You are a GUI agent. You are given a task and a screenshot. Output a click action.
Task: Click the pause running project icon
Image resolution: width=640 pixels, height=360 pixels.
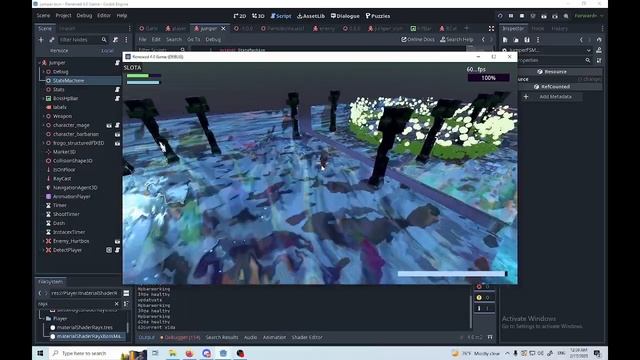pos(511,16)
